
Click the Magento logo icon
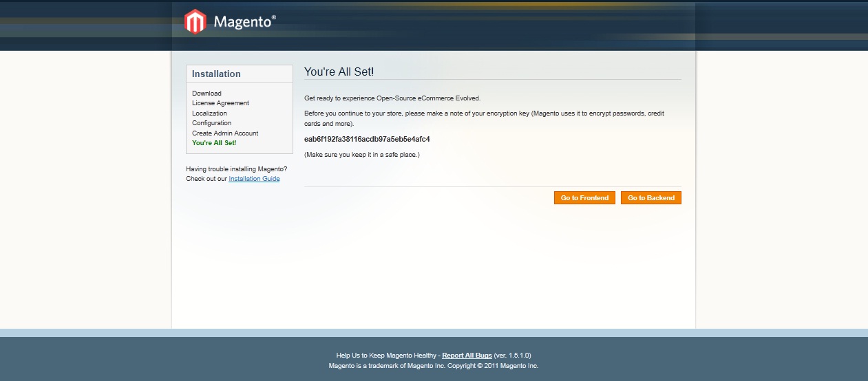click(x=195, y=22)
